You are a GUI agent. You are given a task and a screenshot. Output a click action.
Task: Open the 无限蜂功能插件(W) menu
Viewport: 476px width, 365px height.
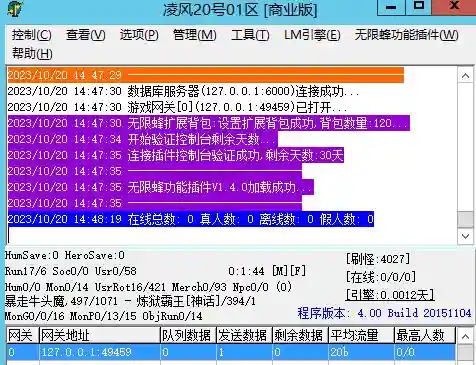406,35
